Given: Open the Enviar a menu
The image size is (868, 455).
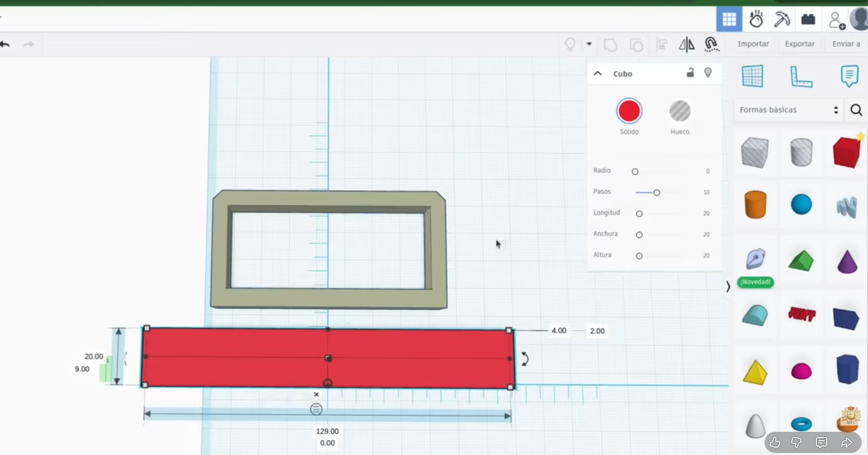Looking at the screenshot, I should (846, 44).
